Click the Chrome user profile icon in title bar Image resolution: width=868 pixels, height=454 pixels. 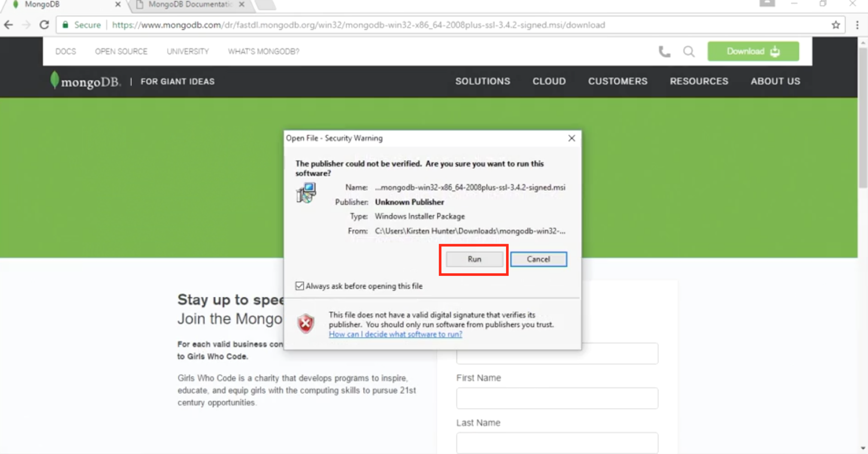767,3
